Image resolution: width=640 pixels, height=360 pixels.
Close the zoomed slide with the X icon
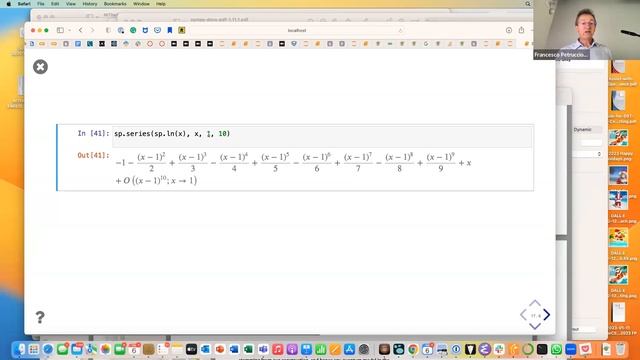pos(40,67)
